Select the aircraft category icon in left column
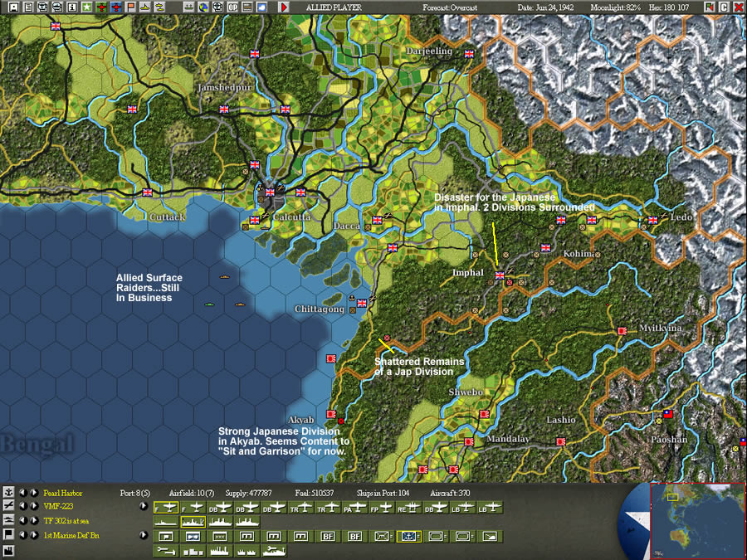This screenshot has width=747, height=560. tap(8, 506)
